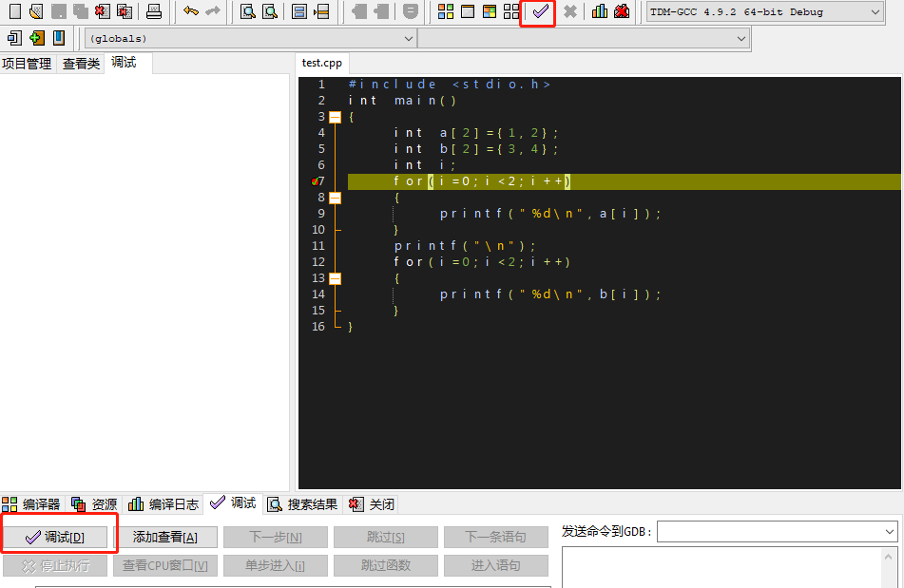Collapse the for-loop fold at line 8

335,198
